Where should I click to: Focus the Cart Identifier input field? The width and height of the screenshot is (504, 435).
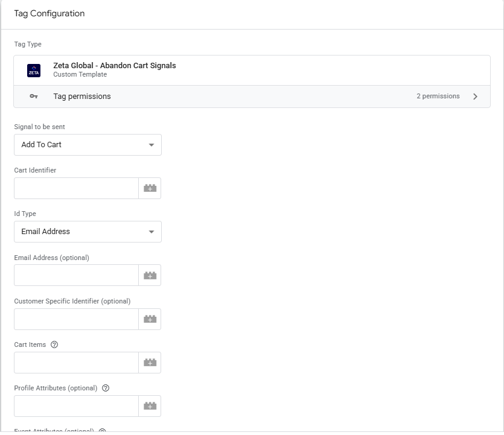(x=76, y=188)
